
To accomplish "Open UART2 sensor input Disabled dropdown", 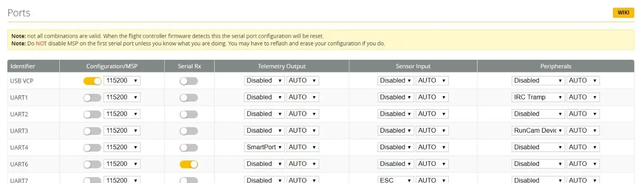I will (396, 114).
